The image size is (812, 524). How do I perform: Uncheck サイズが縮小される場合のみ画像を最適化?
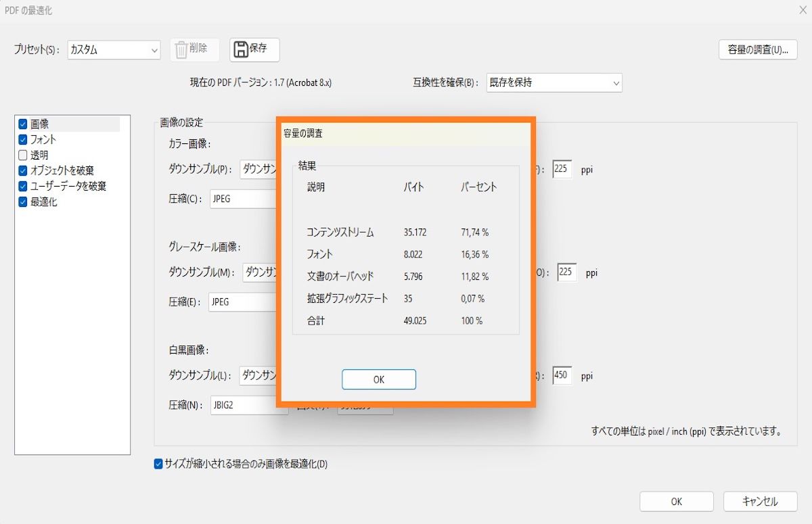tap(158, 465)
